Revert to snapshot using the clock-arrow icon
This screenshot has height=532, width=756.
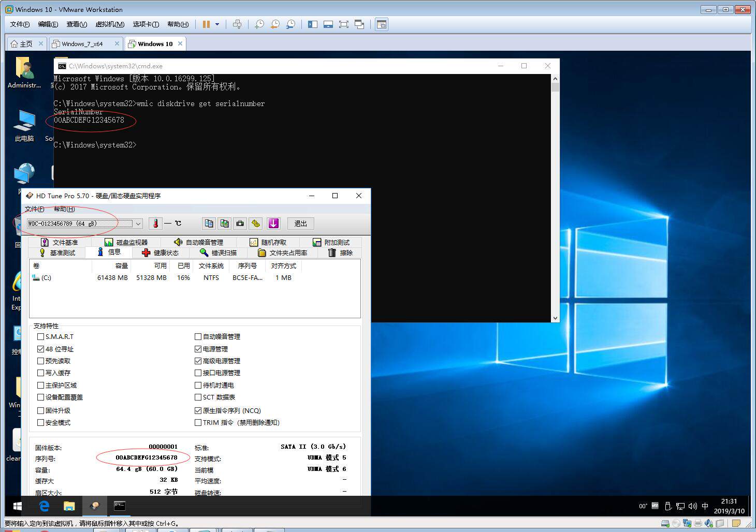(275, 24)
